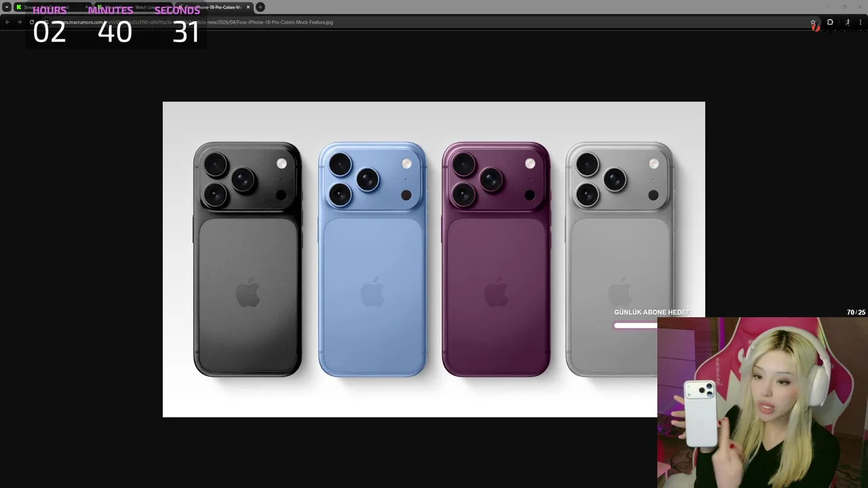Click the GÜNLÜK ABONE HEDEFİ progress bar

pos(635,325)
